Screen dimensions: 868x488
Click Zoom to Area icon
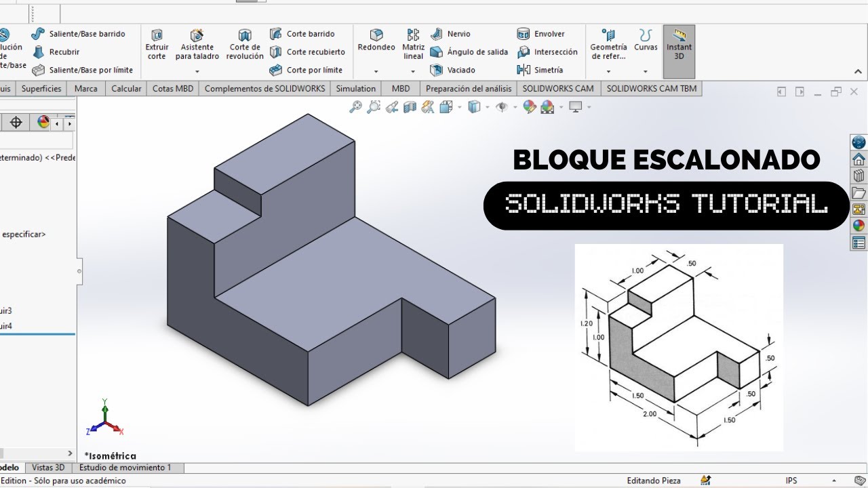(373, 107)
